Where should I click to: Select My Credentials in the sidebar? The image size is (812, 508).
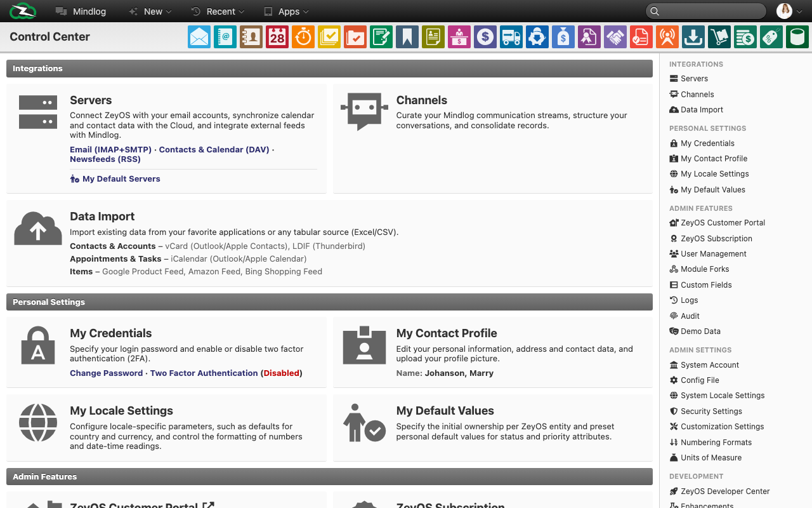(x=702, y=144)
